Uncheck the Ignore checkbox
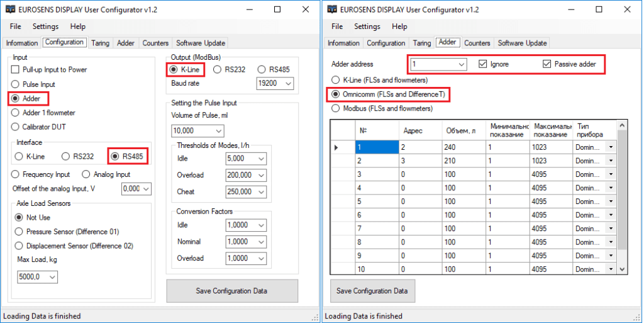 [483, 64]
